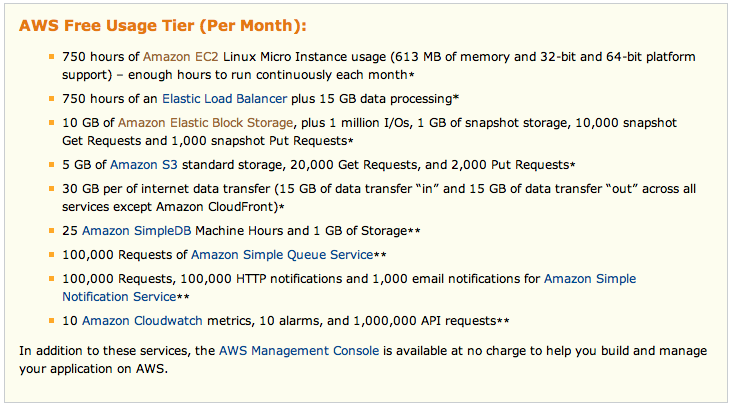Open the AWS Management Console link
This screenshot has height=407, width=732.
point(299,351)
